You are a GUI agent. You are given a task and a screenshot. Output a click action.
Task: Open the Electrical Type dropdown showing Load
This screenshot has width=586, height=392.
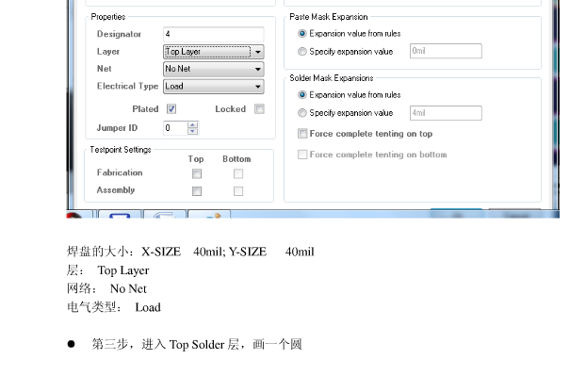coord(213,86)
